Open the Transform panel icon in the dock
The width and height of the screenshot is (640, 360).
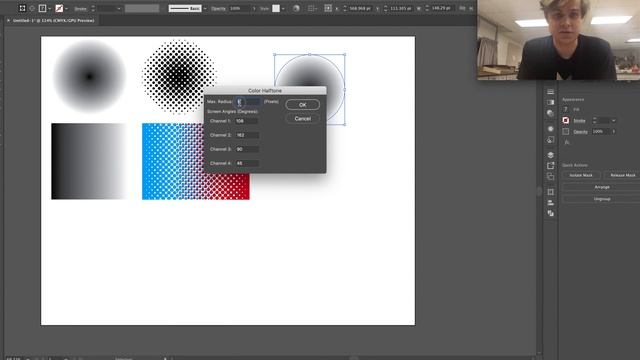(x=551, y=192)
